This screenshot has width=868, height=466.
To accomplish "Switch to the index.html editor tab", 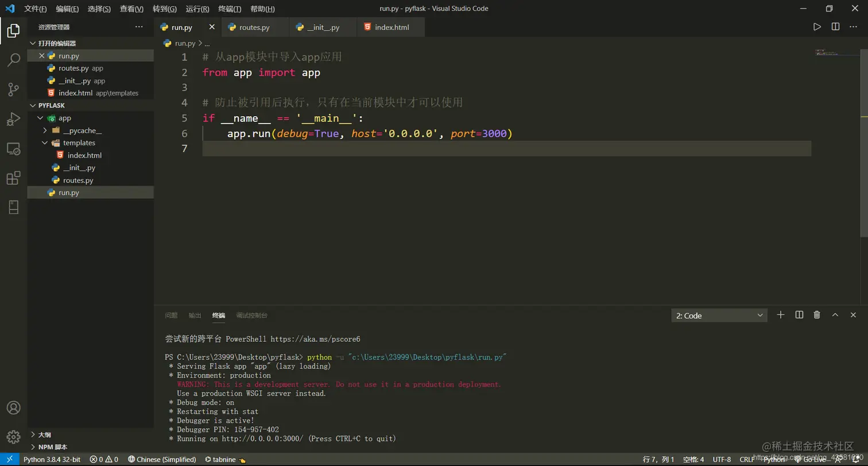I will coord(392,27).
